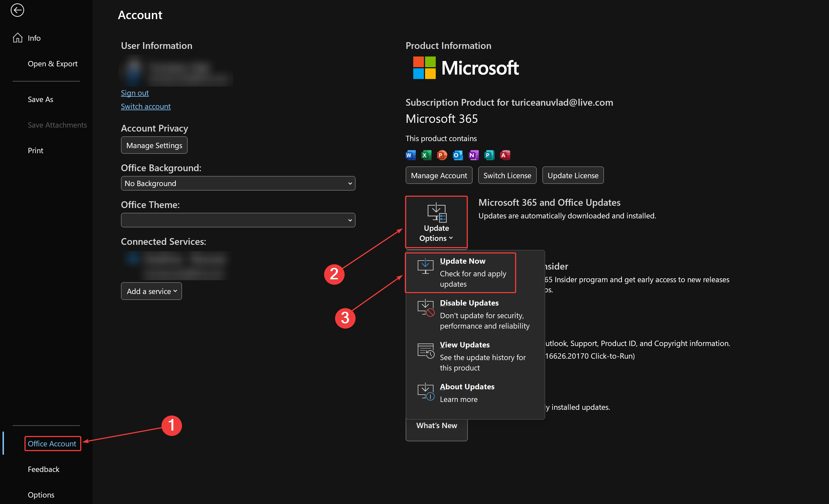Image resolution: width=829 pixels, height=504 pixels.
Task: Click the Switch account link
Action: pyautogui.click(x=146, y=107)
